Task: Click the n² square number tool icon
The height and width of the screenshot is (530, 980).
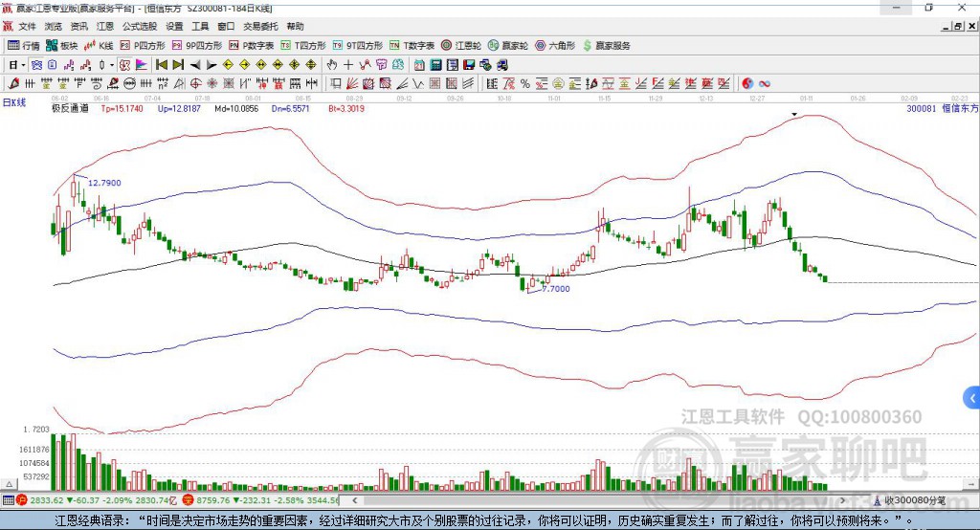Action: (x=163, y=84)
